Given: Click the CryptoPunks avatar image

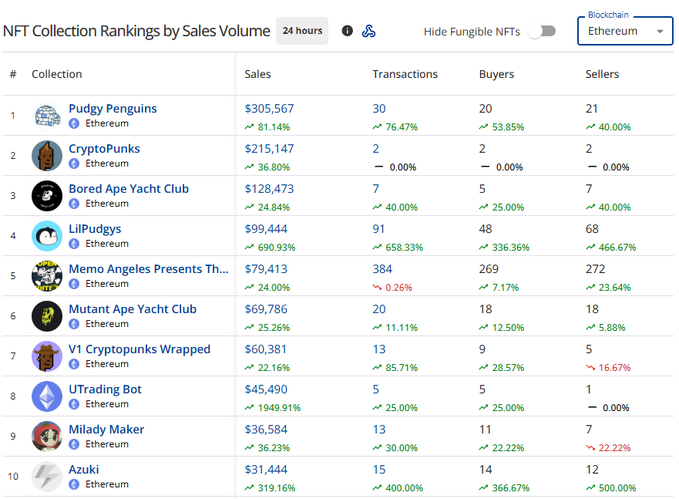Looking at the screenshot, I should [47, 156].
